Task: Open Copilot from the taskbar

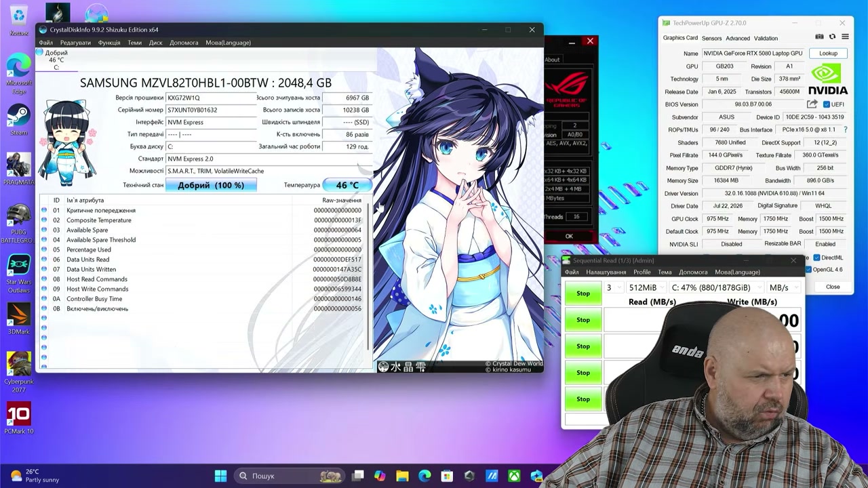Action: [379, 476]
